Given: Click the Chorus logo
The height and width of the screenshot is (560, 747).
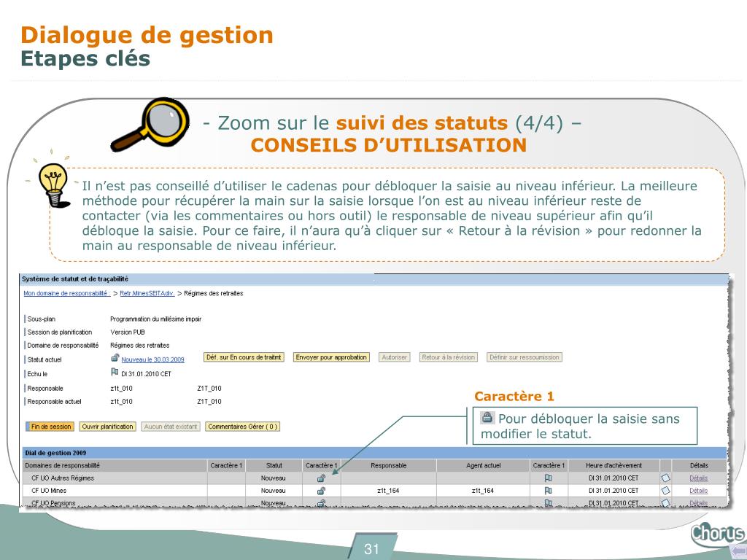Looking at the screenshot, I should (x=719, y=534).
